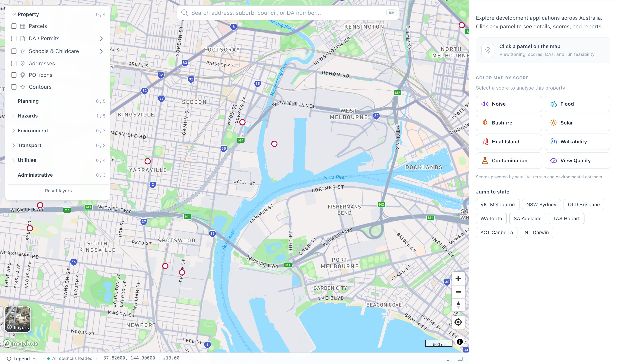
Task: Expand the Administrative layer group
Action: pos(58,175)
